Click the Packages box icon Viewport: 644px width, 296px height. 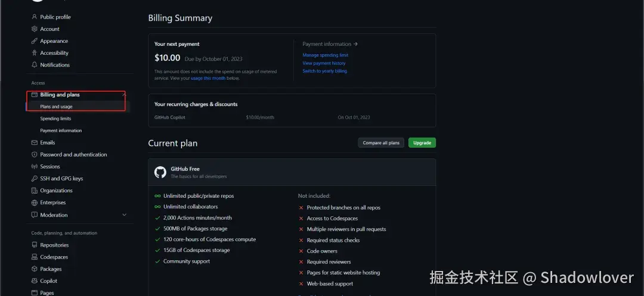[x=35, y=269]
